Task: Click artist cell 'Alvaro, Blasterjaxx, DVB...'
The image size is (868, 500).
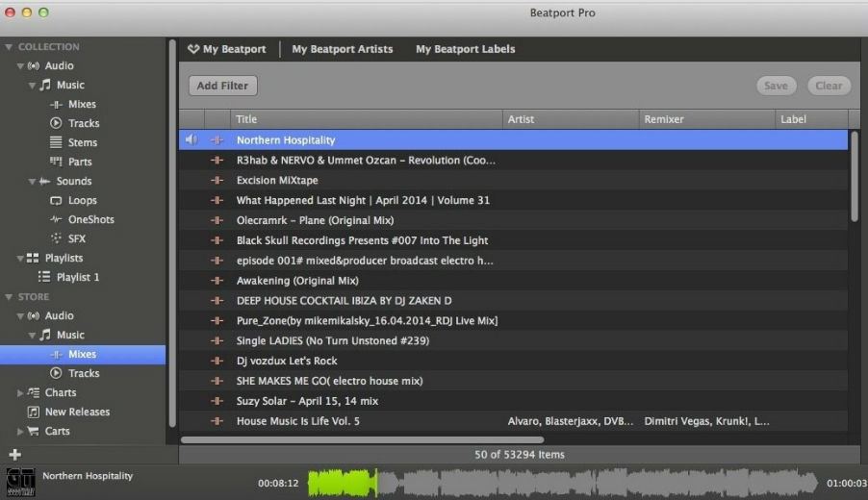Action: click(571, 421)
